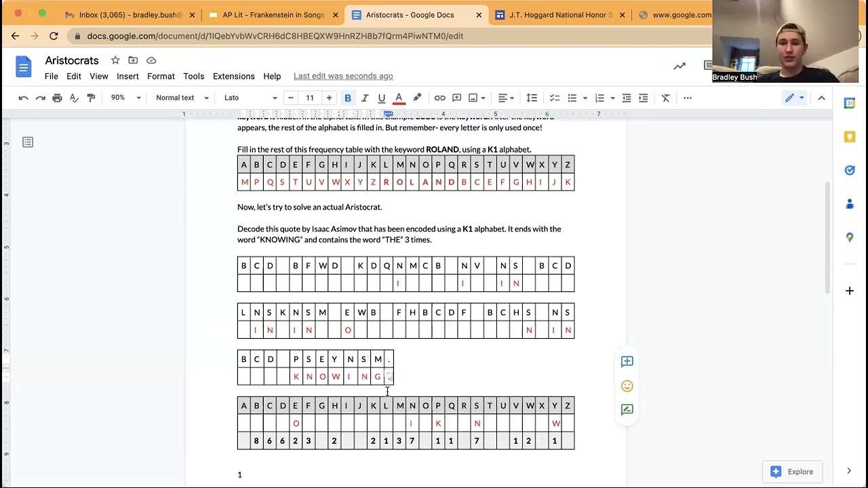This screenshot has height=488, width=868.
Task: Open the more toolbar options ellipsis
Action: tap(688, 98)
